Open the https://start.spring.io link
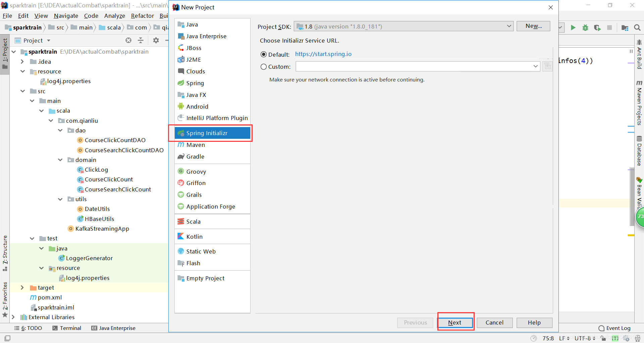The height and width of the screenshot is (343, 644). coord(323,54)
